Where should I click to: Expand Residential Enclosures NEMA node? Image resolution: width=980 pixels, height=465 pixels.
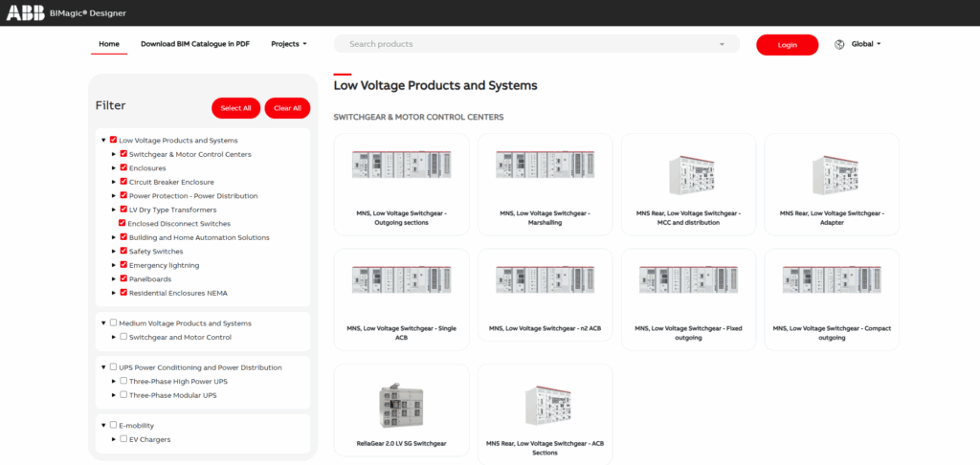tap(114, 293)
